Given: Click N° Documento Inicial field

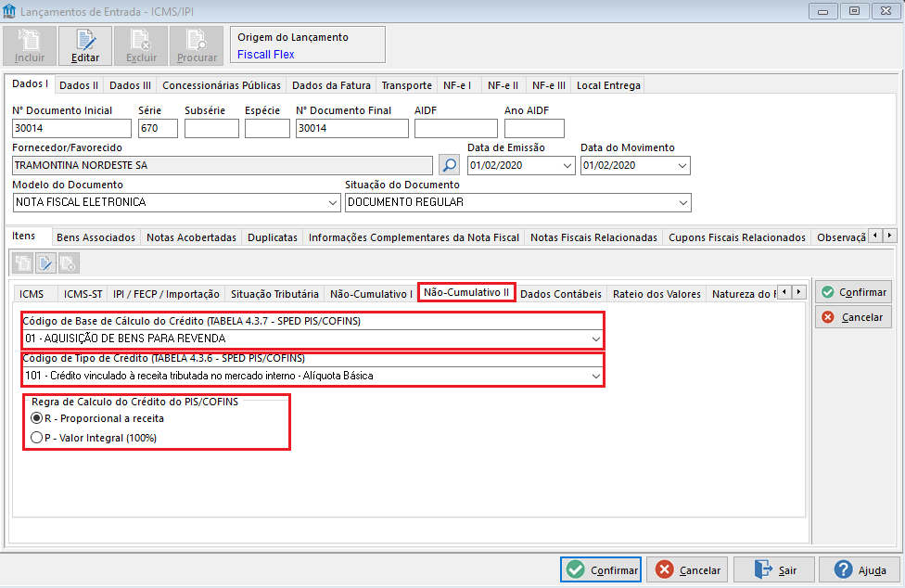Looking at the screenshot, I should (x=71, y=128).
